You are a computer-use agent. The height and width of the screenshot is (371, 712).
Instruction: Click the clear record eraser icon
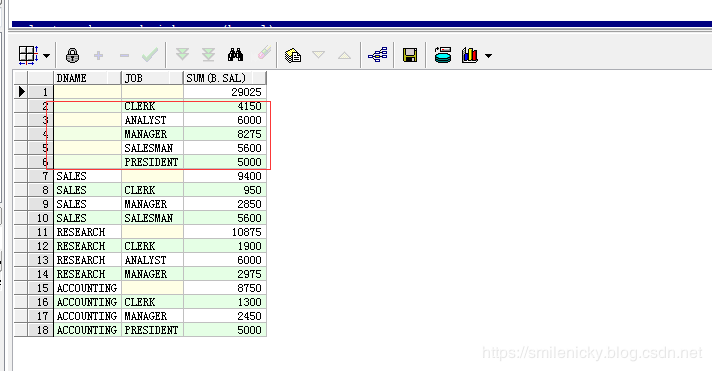[x=264, y=53]
